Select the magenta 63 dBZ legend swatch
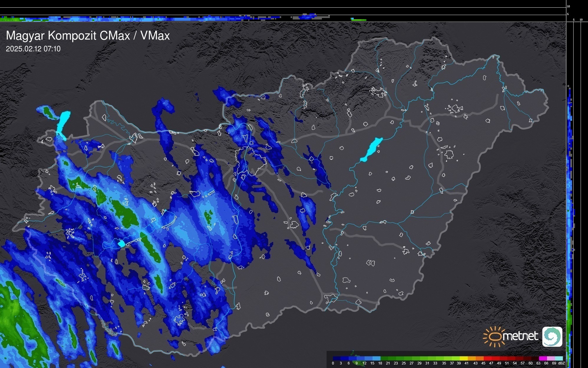The image size is (588, 368). click(x=543, y=358)
